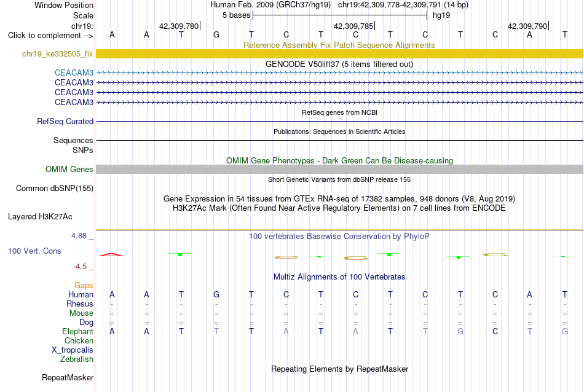Image resolution: width=584 pixels, height=392 pixels.
Task: Click 'Human Feb. 2009 (GRCh37/hg19)' title
Action: 270,5
